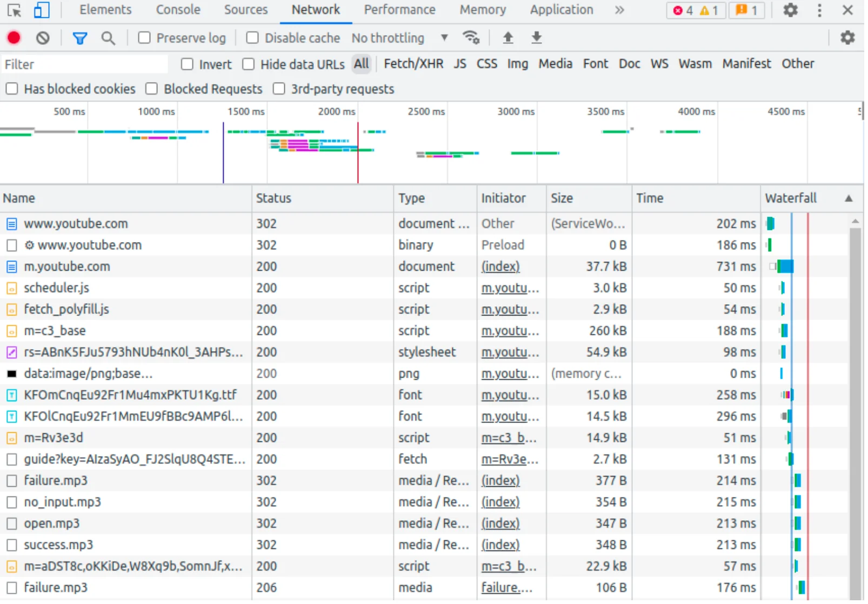Toggle the filter funnel icon
Screen dimensions: 868x604
80,38
